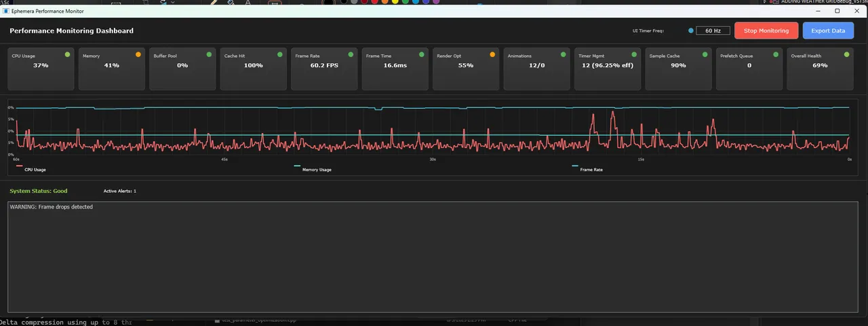Select the Buffer Pool metric card

(182, 69)
